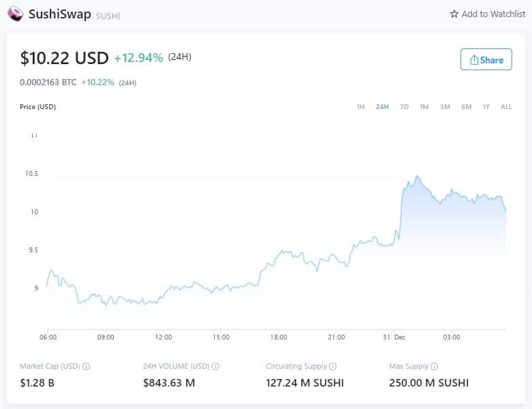The width and height of the screenshot is (532, 409).
Task: Click the 9.5 price axis label
Action: click(33, 249)
